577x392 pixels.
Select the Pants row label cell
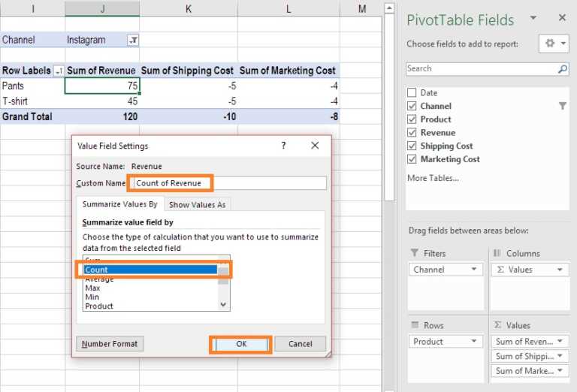click(x=32, y=86)
